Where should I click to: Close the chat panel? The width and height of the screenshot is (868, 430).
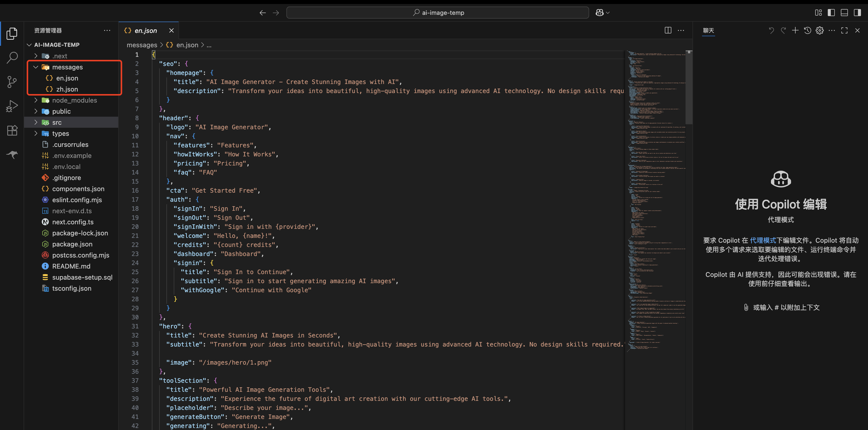coord(857,31)
